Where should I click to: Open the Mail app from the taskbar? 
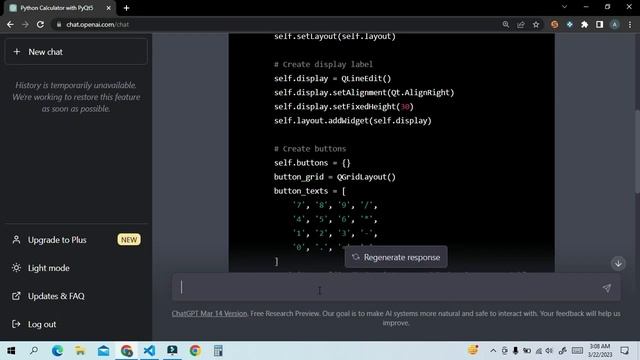(103, 351)
